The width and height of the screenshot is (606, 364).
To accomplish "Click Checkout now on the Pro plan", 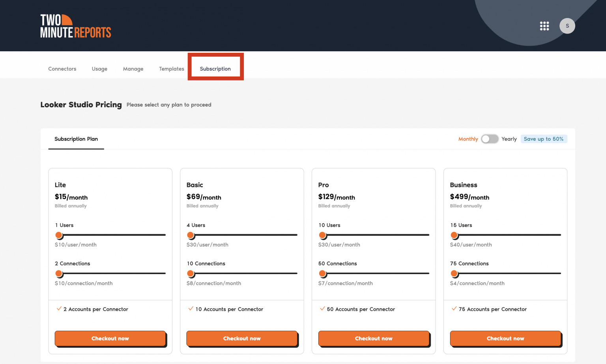I will pos(374,338).
